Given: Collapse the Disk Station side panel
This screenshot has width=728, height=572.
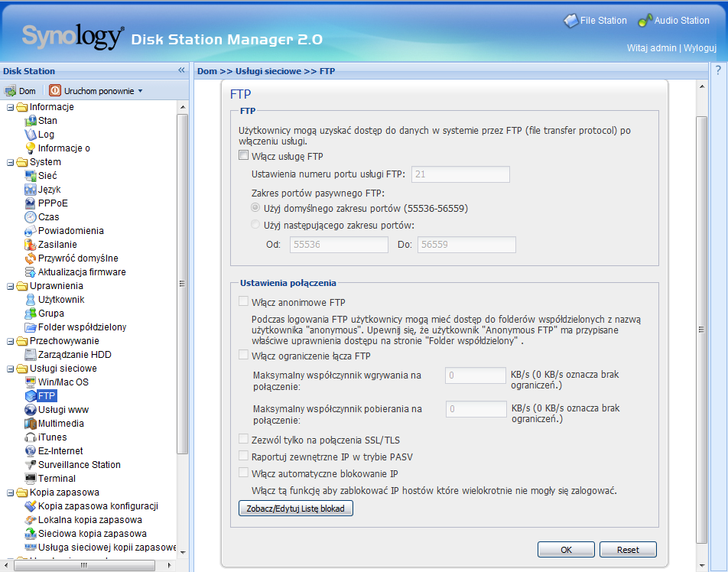Looking at the screenshot, I should pos(181,70).
